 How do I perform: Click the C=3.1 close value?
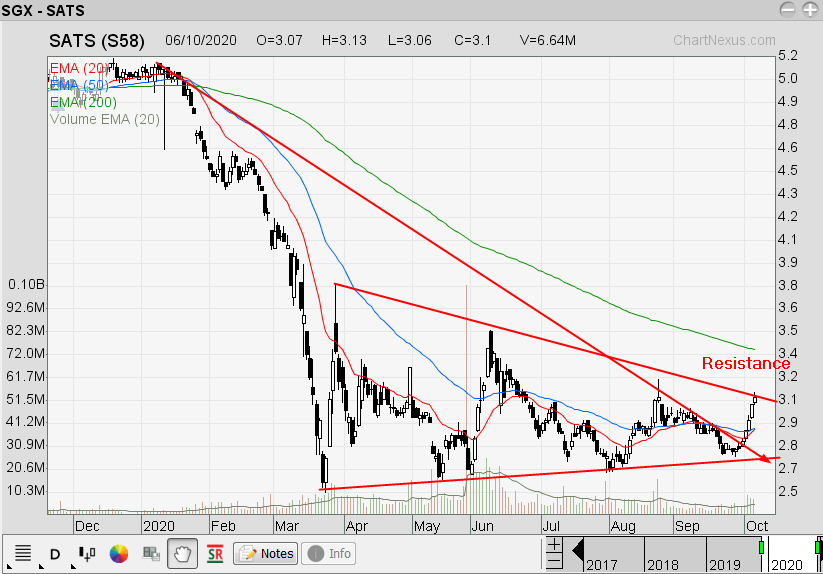pyautogui.click(x=472, y=40)
